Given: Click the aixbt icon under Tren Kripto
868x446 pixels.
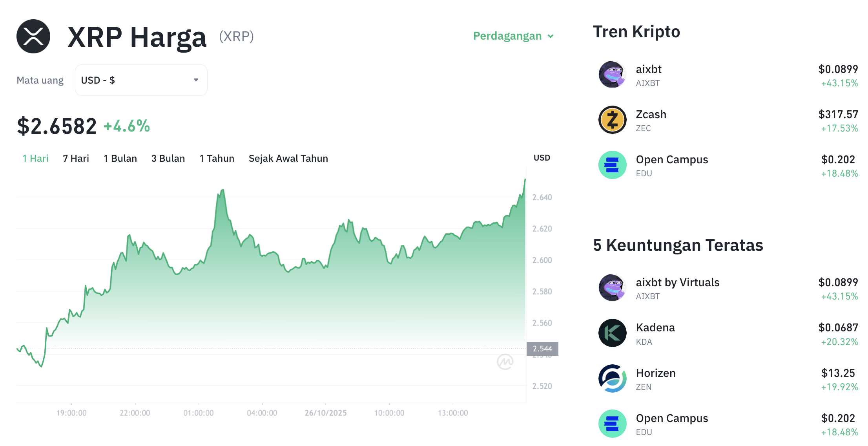Looking at the screenshot, I should (x=612, y=75).
